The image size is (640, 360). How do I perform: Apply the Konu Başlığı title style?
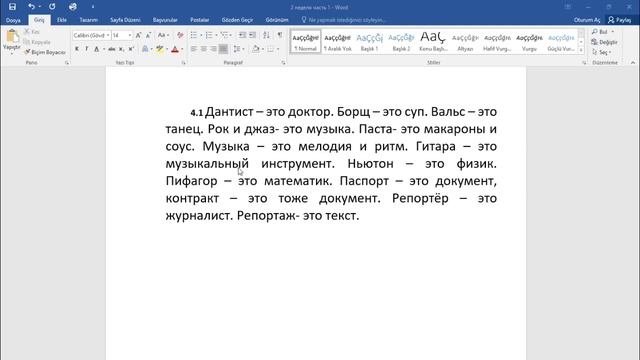(433, 42)
